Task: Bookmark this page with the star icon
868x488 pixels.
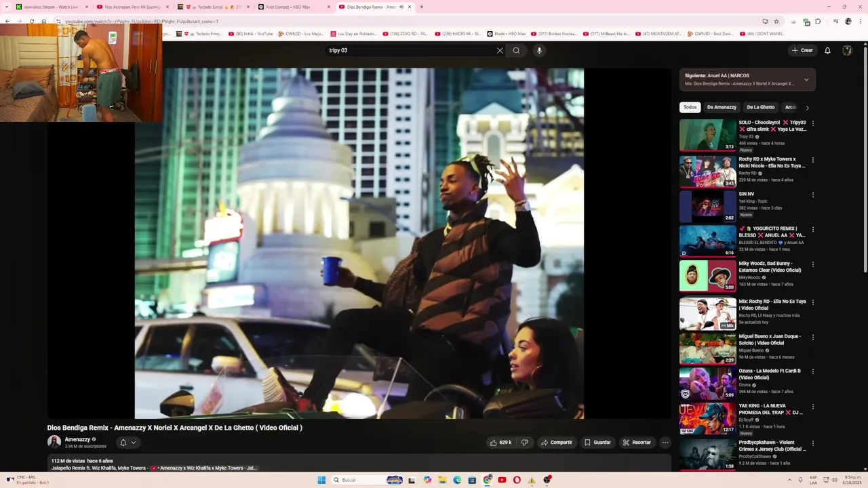Action: (x=776, y=21)
